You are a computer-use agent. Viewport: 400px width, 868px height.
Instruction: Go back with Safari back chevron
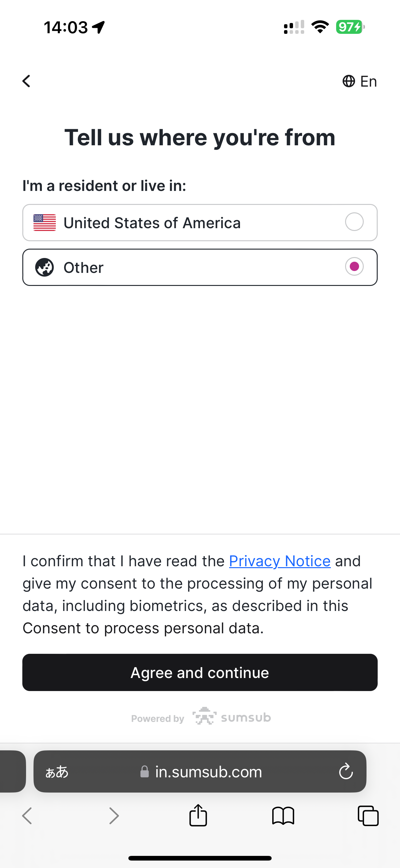pos(27,816)
